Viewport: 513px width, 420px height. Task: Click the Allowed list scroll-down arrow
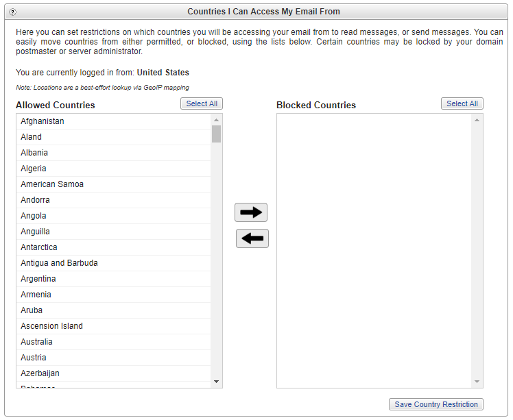pos(216,382)
